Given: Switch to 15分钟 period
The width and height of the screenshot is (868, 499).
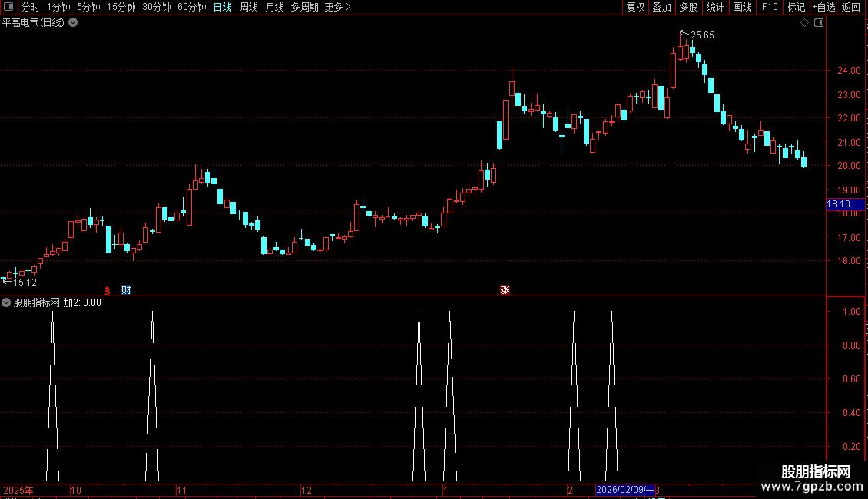Looking at the screenshot, I should pyautogui.click(x=121, y=7).
